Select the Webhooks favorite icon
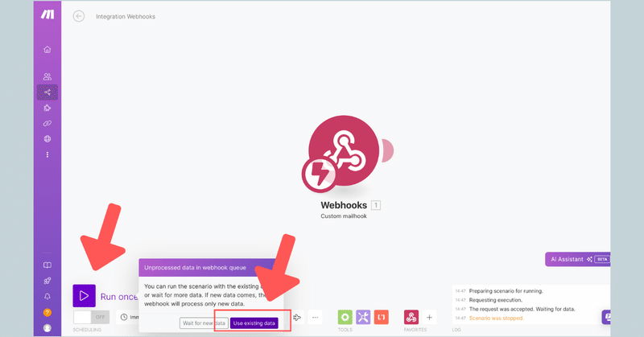Screen dimensions: 644x337 tap(411, 317)
